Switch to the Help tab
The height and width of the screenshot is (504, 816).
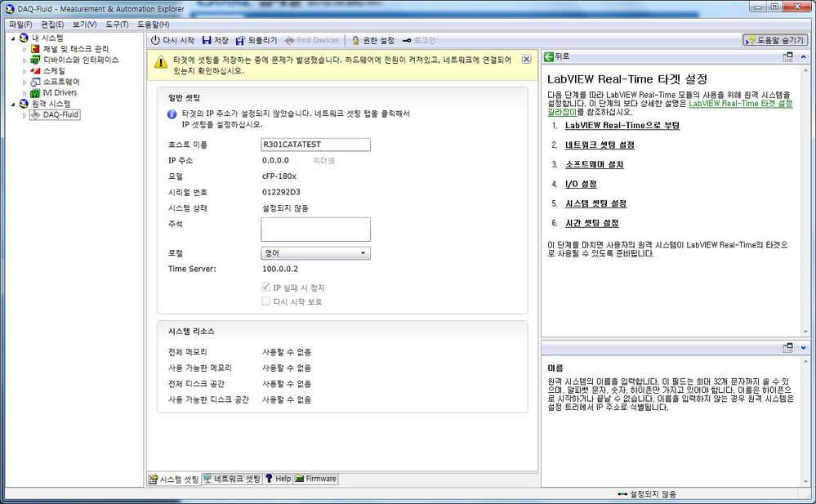(x=278, y=479)
